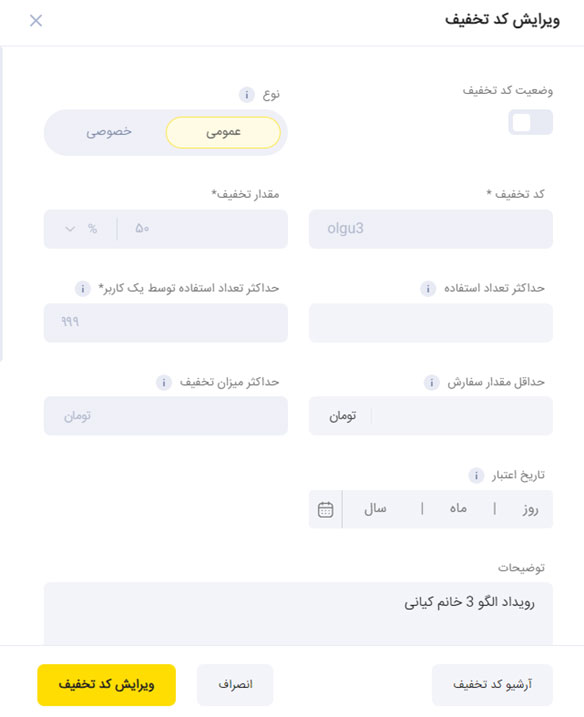Click info icon for usage per user field
Image resolution: width=584 pixels, height=717 pixels.
[x=82, y=289]
